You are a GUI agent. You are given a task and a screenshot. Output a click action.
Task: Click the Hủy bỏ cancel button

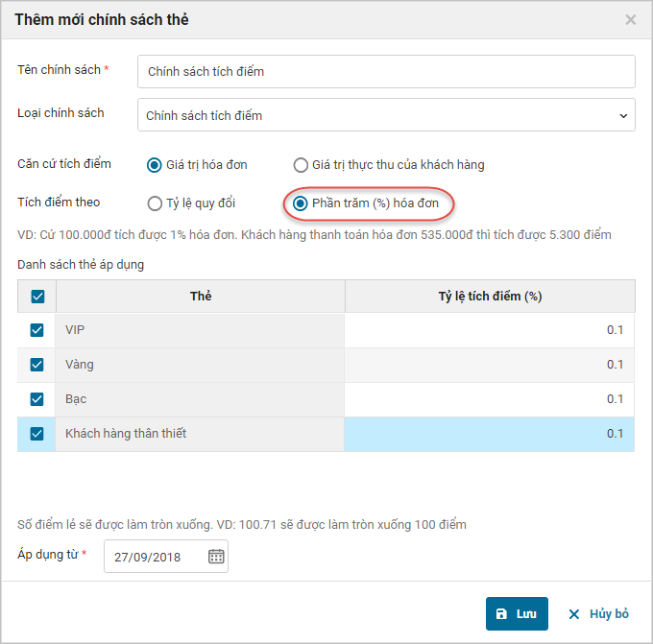597,613
